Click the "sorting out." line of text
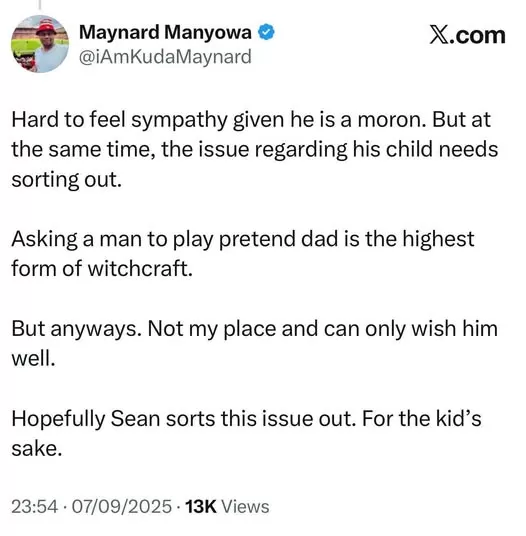This screenshot has width=526, height=536. [x=67, y=180]
